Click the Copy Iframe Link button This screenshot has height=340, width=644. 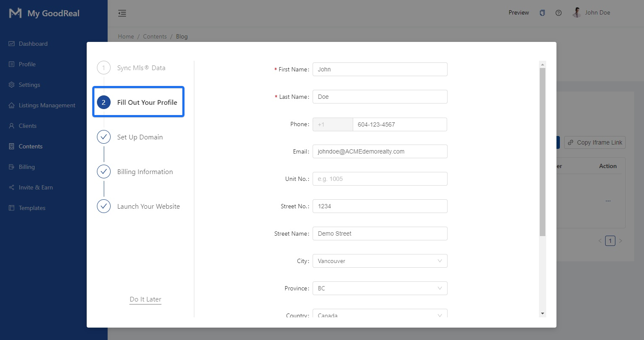coord(594,142)
